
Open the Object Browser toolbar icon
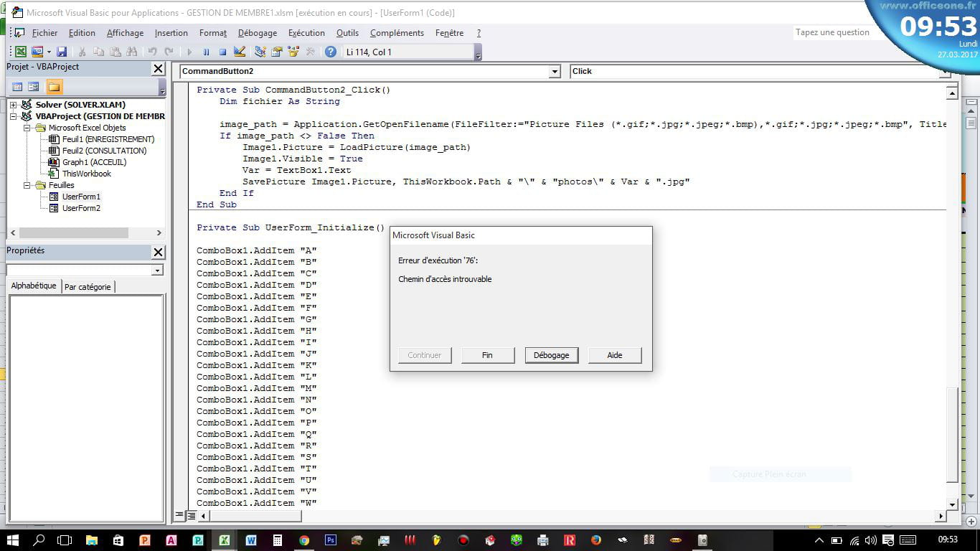(293, 52)
